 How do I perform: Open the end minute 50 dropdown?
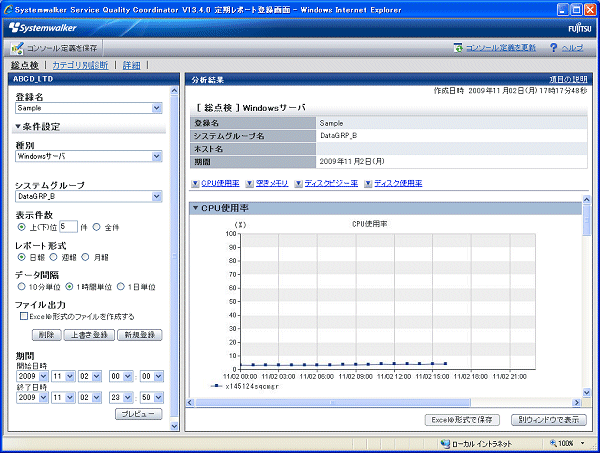[x=158, y=398]
